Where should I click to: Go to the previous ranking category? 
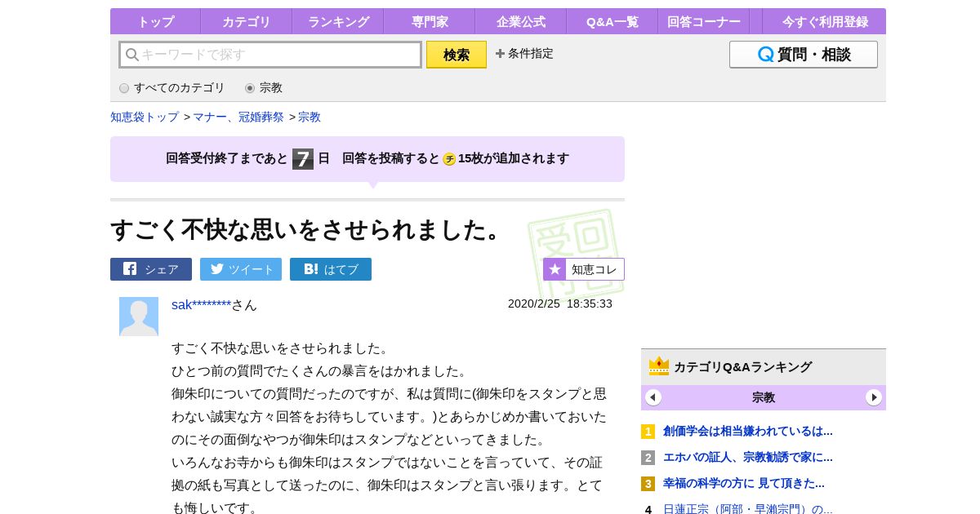click(x=653, y=397)
